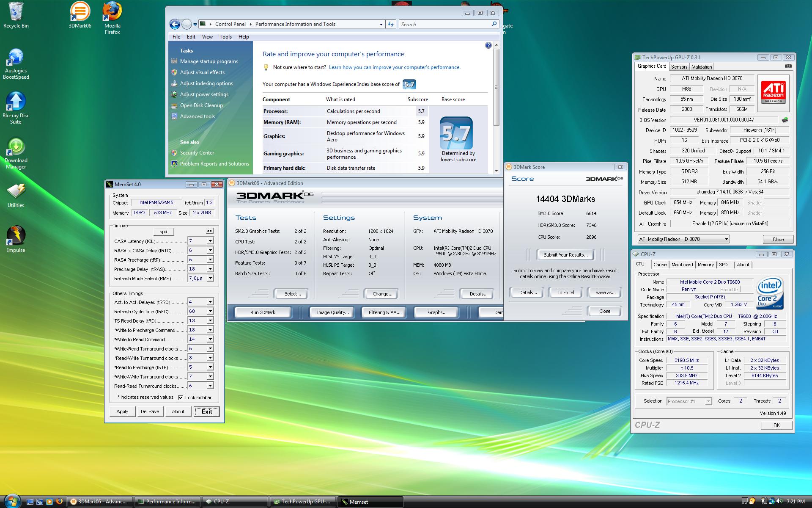Click GPU-Z screenshot camera icon
Image resolution: width=812 pixels, height=508 pixels.
point(788,66)
